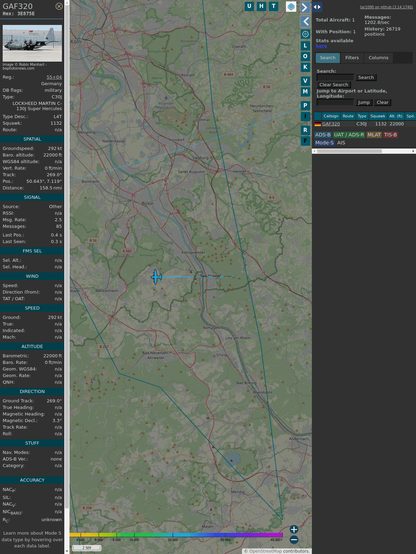The height and width of the screenshot is (554, 416).
Task: Click the Clear Search button
Action: point(334,84)
